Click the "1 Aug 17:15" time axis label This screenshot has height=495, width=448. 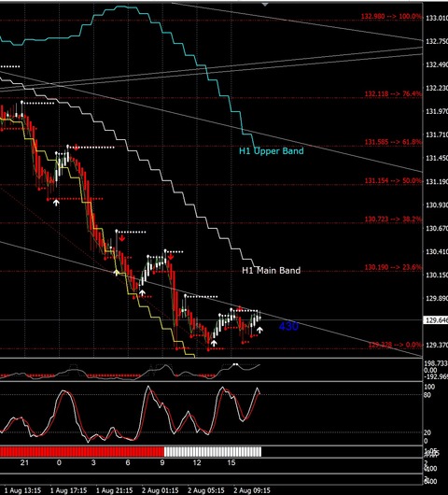[68, 490]
